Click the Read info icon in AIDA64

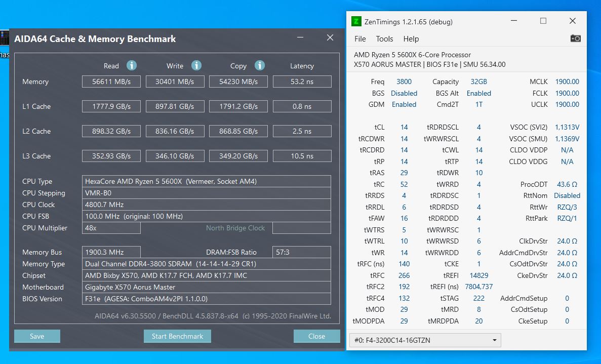point(132,65)
